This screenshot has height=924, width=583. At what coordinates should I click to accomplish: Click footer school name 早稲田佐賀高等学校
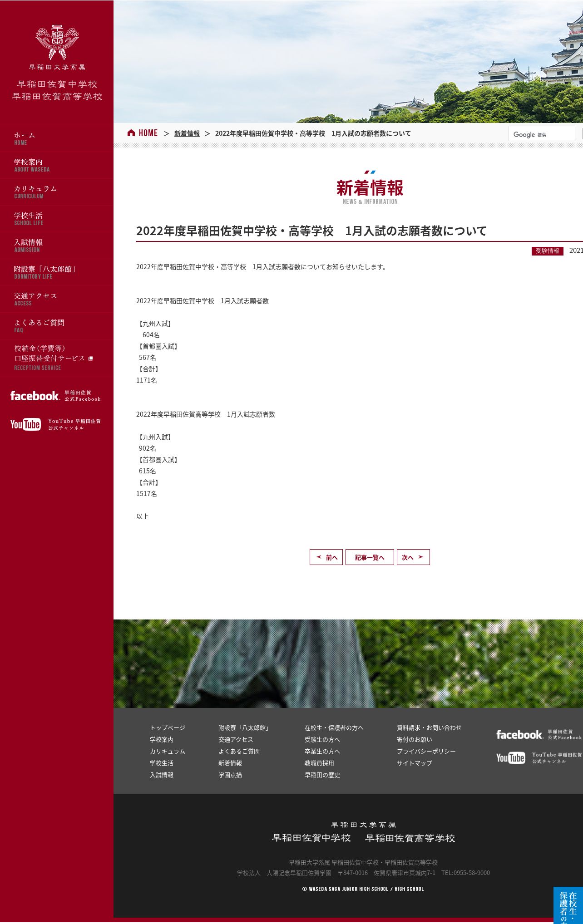[x=410, y=838]
